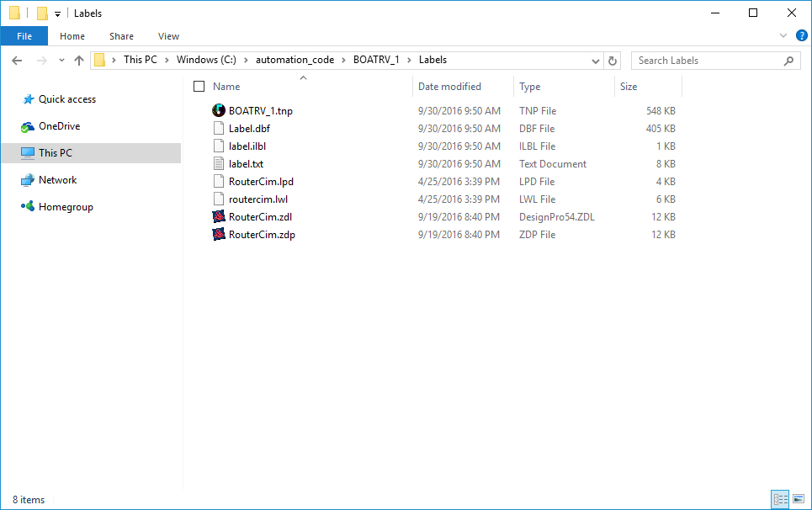The width and height of the screenshot is (812, 510).
Task: Open the recent locations dropdown arrow
Action: pyautogui.click(x=61, y=61)
